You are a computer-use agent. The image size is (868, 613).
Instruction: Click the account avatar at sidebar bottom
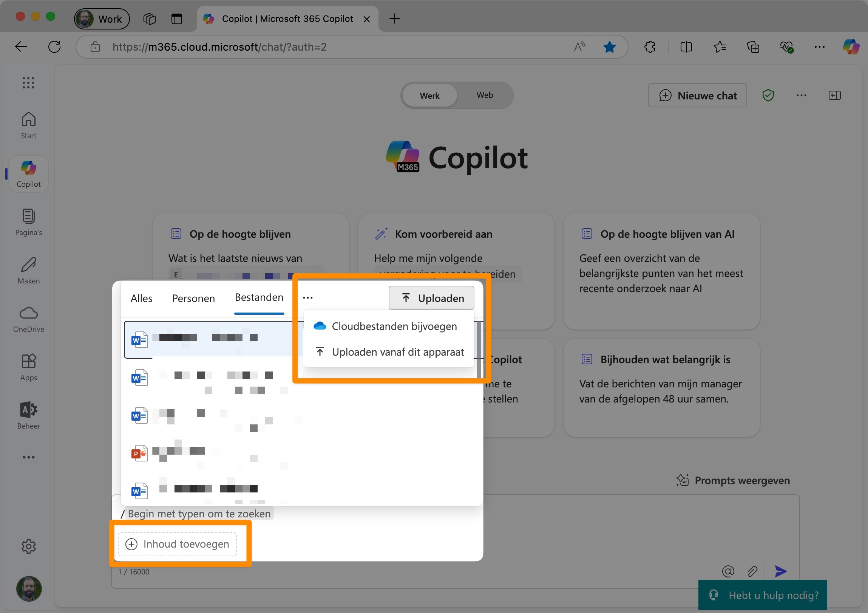click(29, 589)
